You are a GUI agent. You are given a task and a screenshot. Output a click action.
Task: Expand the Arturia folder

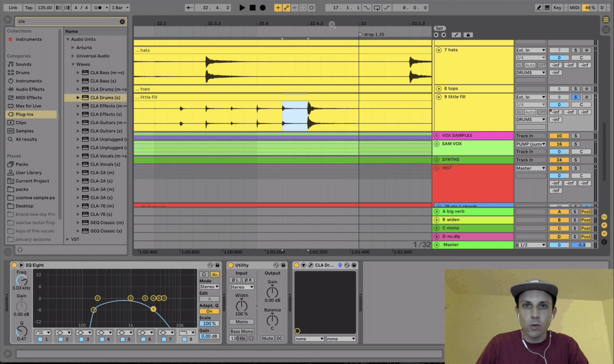point(73,48)
